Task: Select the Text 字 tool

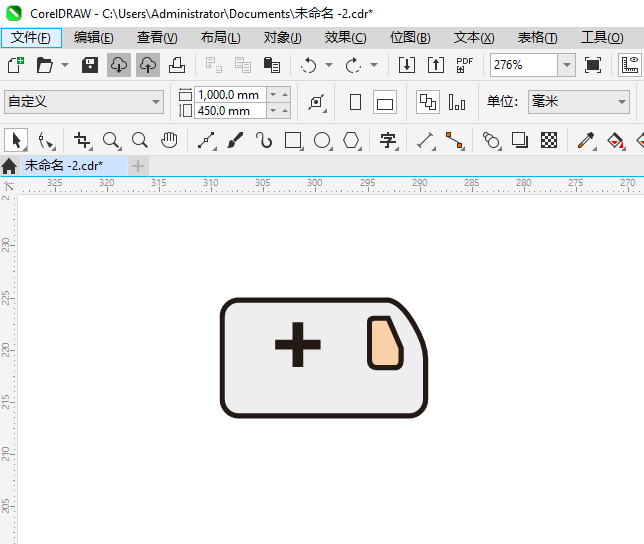Action: pyautogui.click(x=388, y=140)
